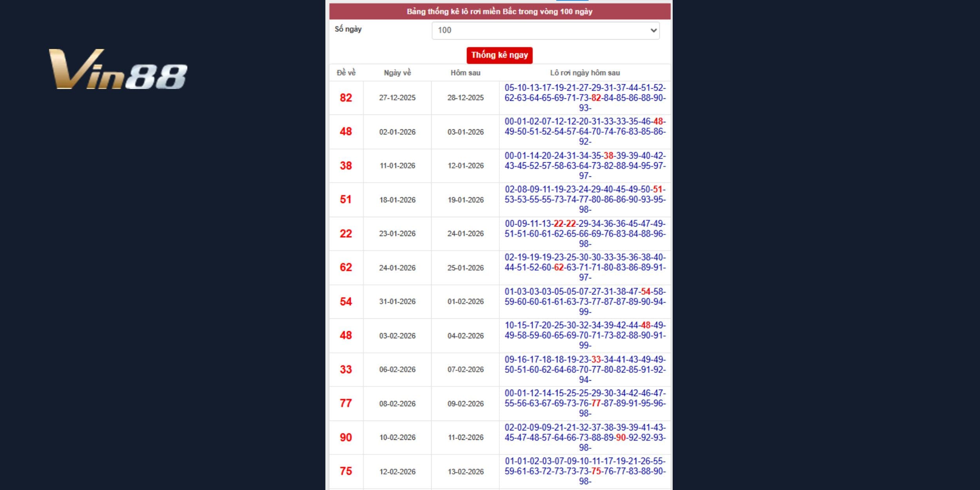Select the red đề number 82
Viewport: 980px width, 490px height.
coord(346,98)
